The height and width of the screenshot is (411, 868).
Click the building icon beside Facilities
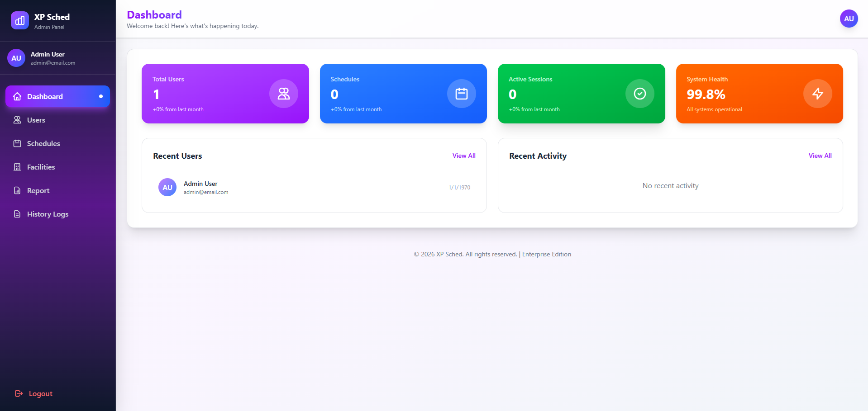tap(17, 167)
